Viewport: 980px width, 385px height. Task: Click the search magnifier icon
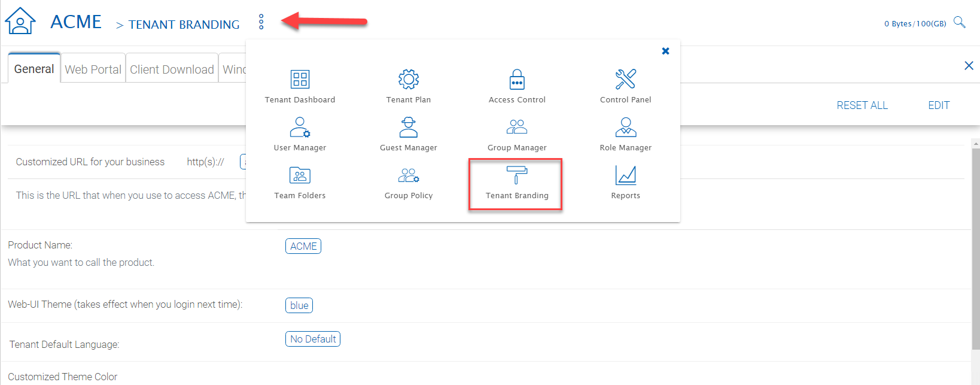click(x=960, y=23)
